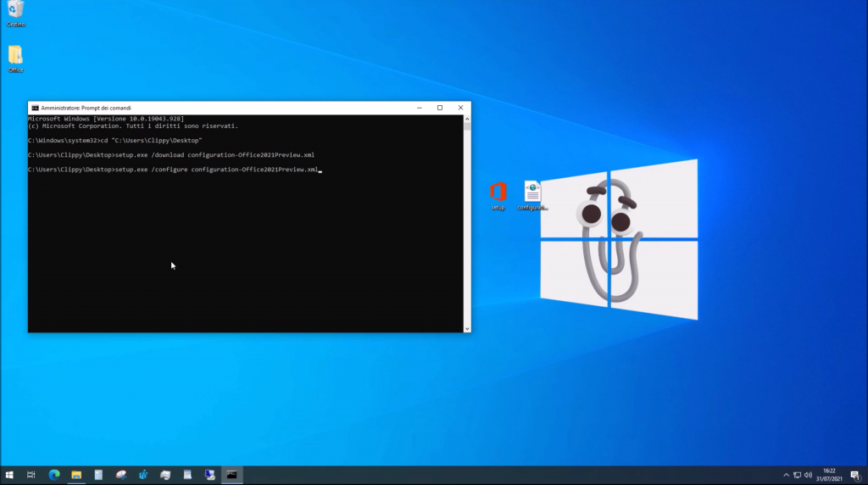
Task: Minimize the Prompt dei comandi window
Action: click(x=420, y=108)
